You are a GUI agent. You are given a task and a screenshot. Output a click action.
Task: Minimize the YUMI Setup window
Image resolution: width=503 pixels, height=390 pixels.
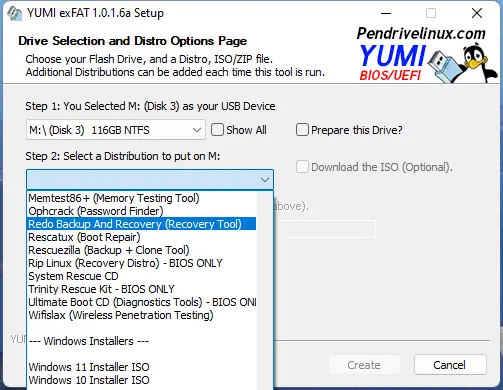coord(386,13)
